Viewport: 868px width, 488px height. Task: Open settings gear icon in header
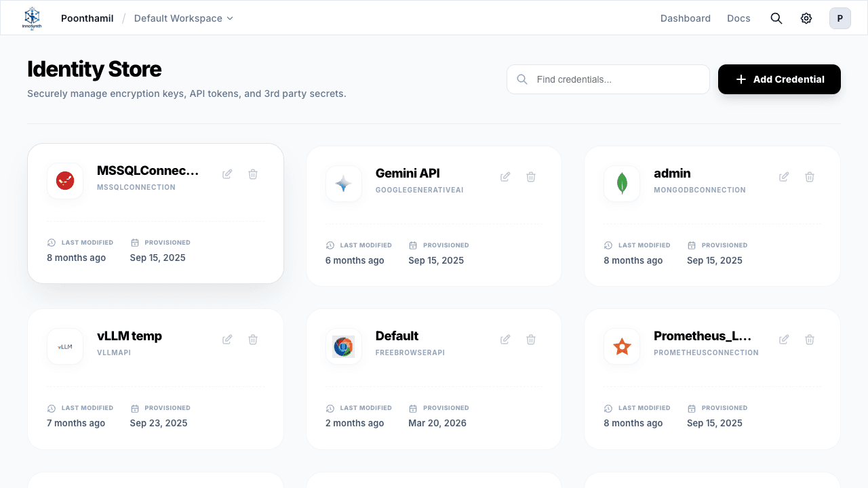806,18
